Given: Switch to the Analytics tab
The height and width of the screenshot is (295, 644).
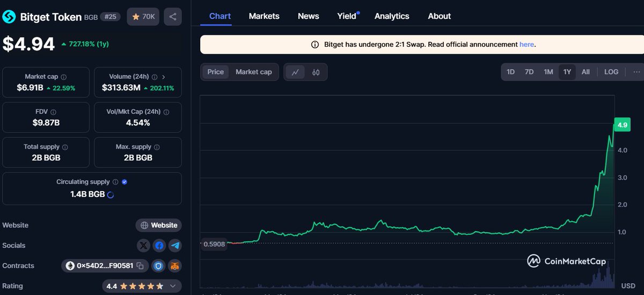Looking at the screenshot, I should tap(392, 16).
